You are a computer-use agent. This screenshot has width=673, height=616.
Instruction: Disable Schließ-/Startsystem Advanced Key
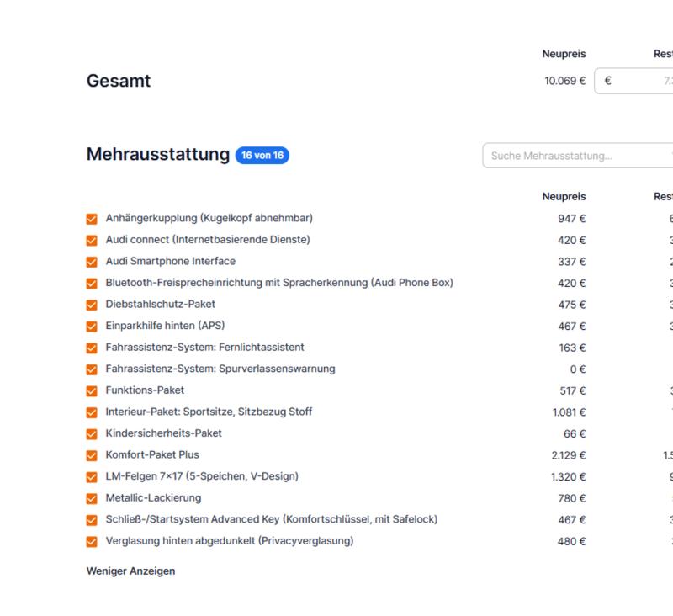[93, 520]
